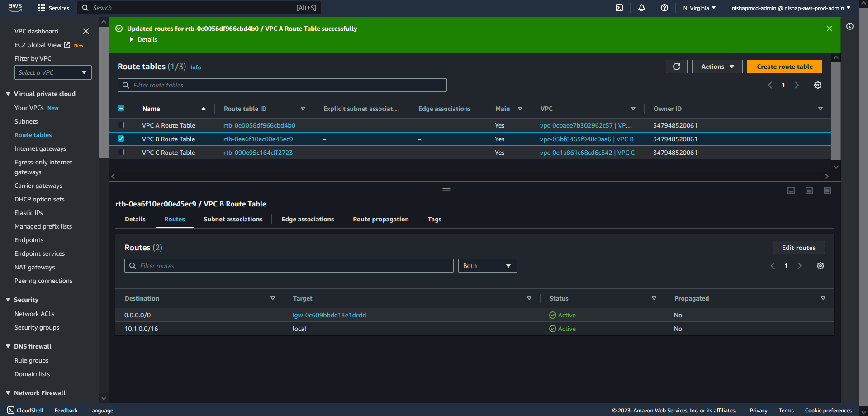Uncheck the VPC B Route Table checkbox
The image size is (868, 416).
coord(121,139)
